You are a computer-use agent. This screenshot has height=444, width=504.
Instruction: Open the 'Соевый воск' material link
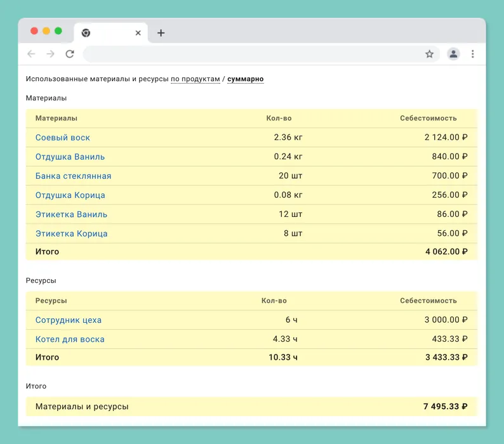coord(63,138)
